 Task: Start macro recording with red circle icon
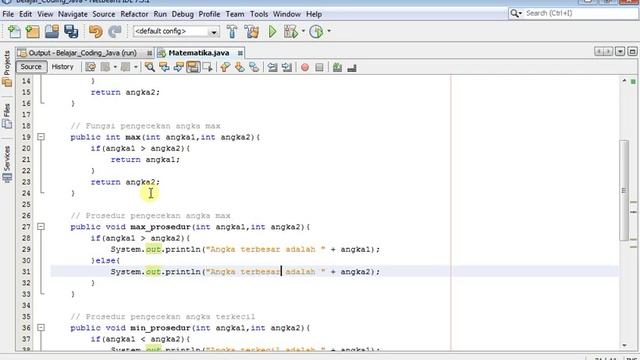305,67
